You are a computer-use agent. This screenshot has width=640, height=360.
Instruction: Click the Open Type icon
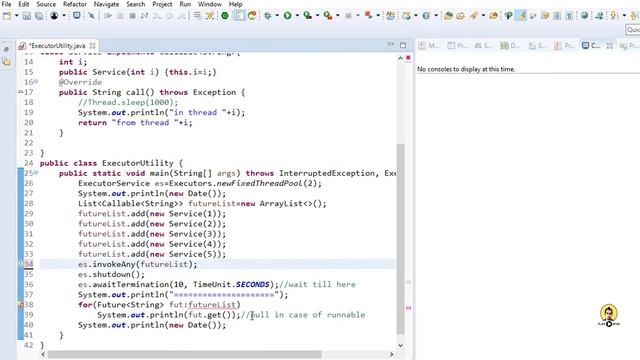pyautogui.click(x=448, y=16)
